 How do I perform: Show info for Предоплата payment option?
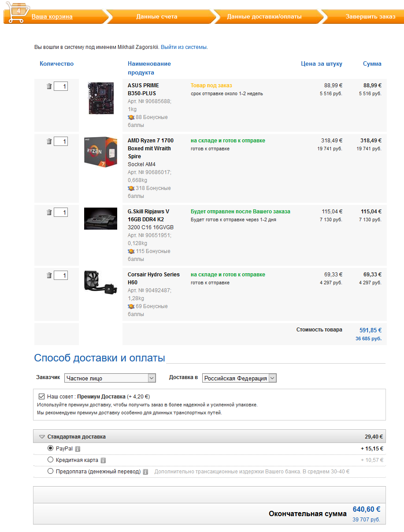coord(145,472)
